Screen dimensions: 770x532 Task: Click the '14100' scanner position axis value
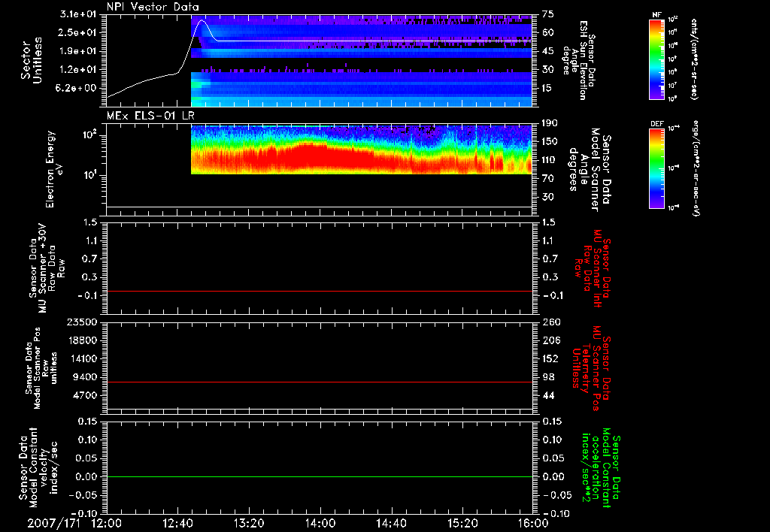point(82,358)
